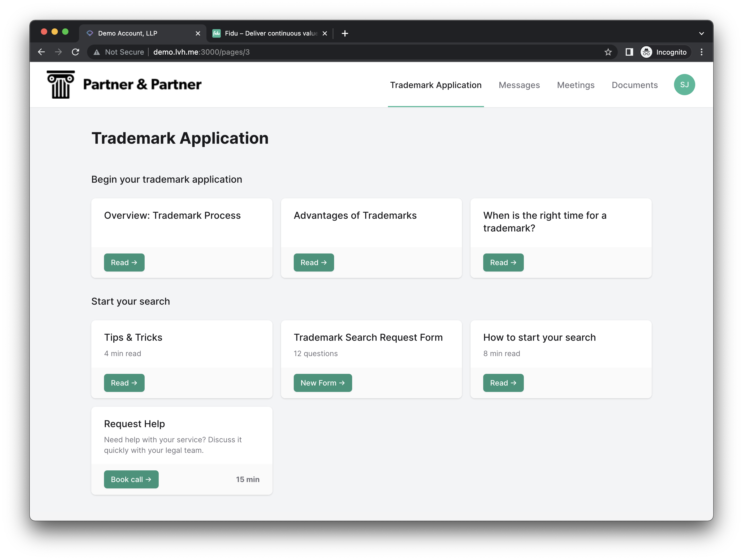Open the browser side panel icon
Screen dimensions: 743x560
(x=629, y=52)
